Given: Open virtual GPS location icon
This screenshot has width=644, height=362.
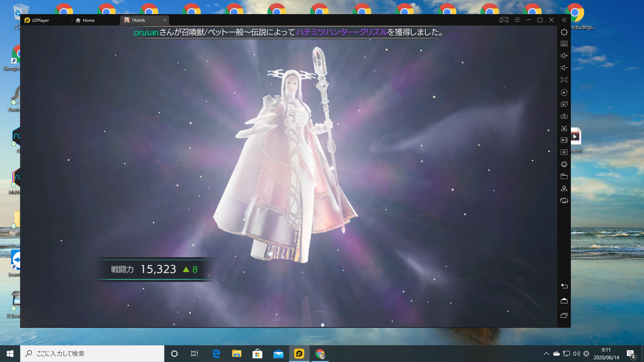Looking at the screenshot, I should pos(564,188).
